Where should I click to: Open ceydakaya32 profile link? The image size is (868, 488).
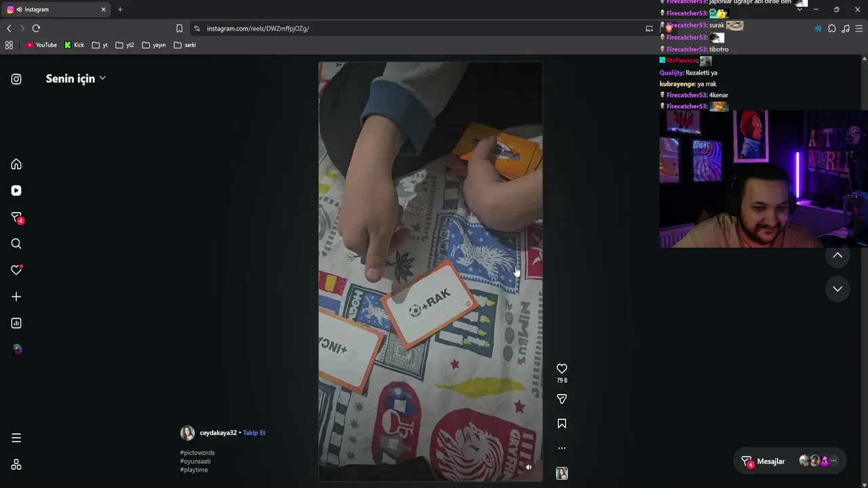point(218,433)
